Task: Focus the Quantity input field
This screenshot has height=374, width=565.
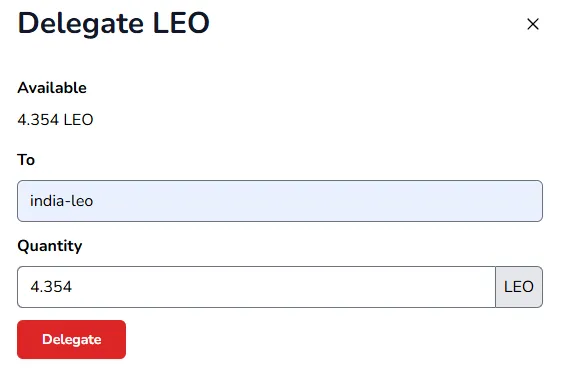Action: coord(256,287)
